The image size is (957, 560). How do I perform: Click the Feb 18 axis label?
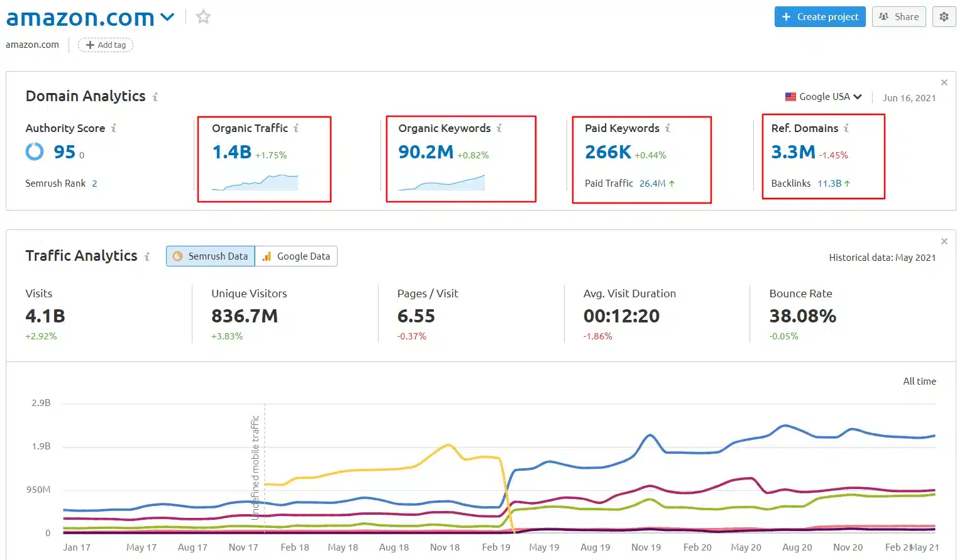[295, 547]
